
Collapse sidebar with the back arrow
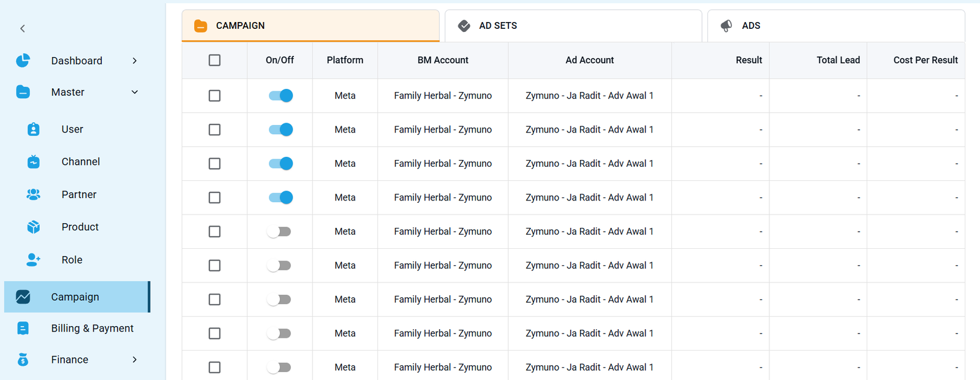pos(23,28)
